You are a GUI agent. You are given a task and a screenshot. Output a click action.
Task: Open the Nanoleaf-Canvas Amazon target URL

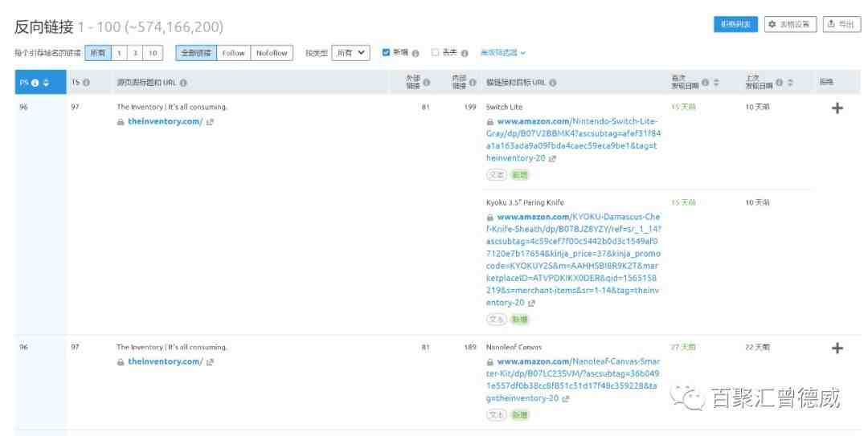click(574, 380)
